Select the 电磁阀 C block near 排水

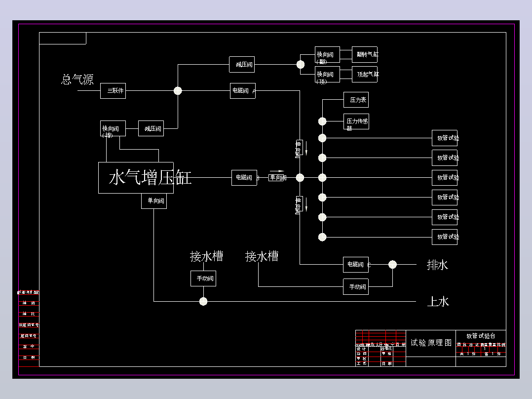tap(356, 265)
